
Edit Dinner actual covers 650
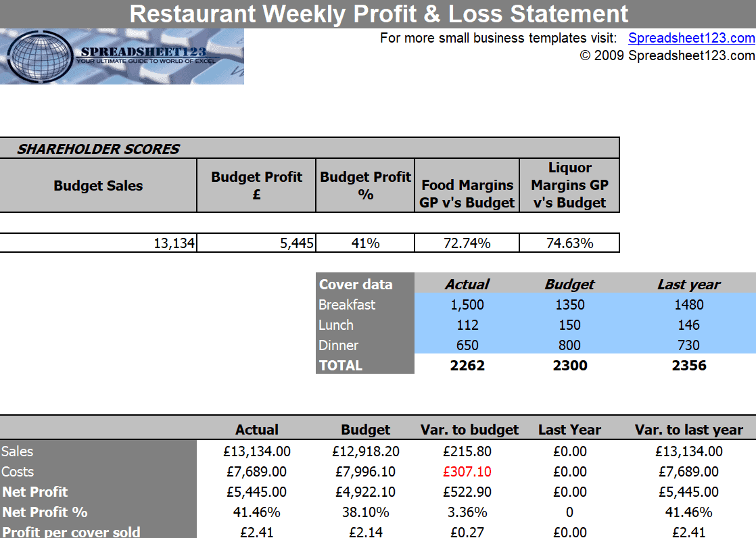467,345
